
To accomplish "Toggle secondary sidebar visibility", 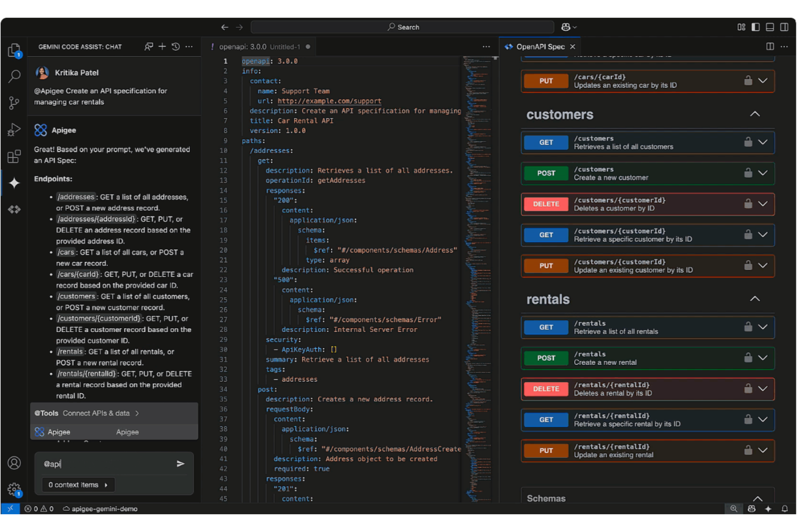I will click(785, 27).
